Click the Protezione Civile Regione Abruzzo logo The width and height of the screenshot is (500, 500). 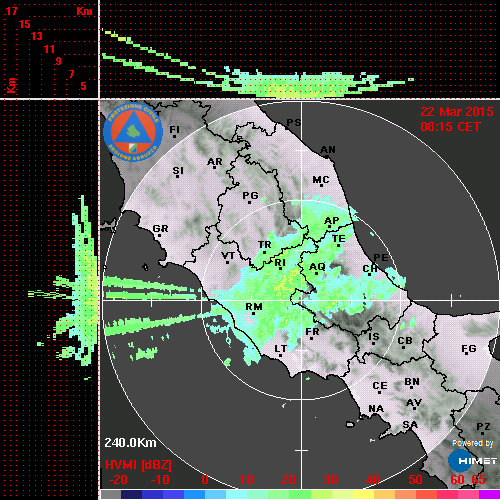pos(133,132)
